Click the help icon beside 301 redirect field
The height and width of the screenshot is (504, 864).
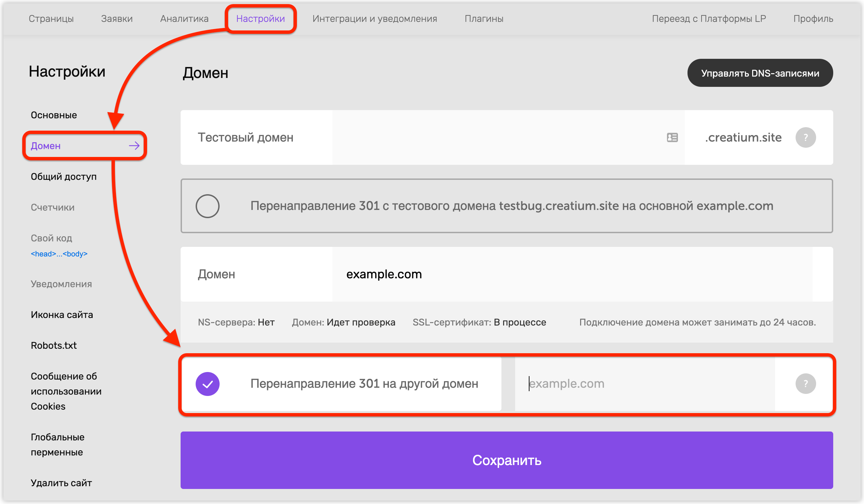[806, 384]
